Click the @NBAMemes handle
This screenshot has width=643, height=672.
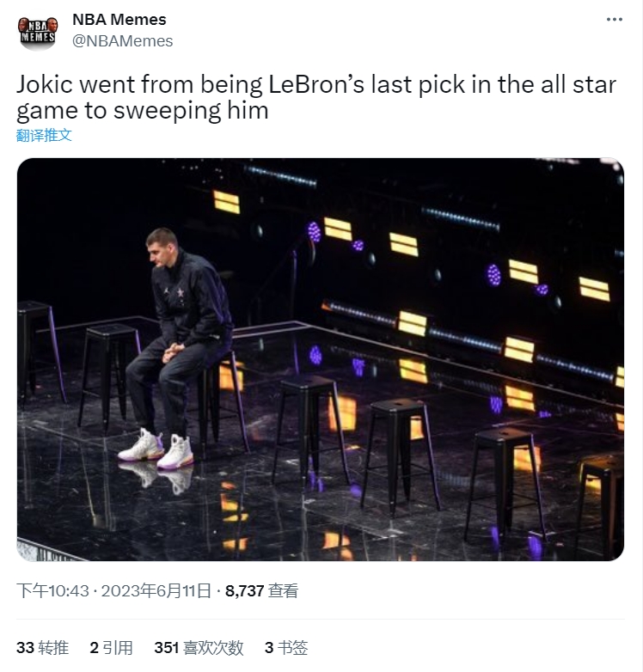(122, 40)
